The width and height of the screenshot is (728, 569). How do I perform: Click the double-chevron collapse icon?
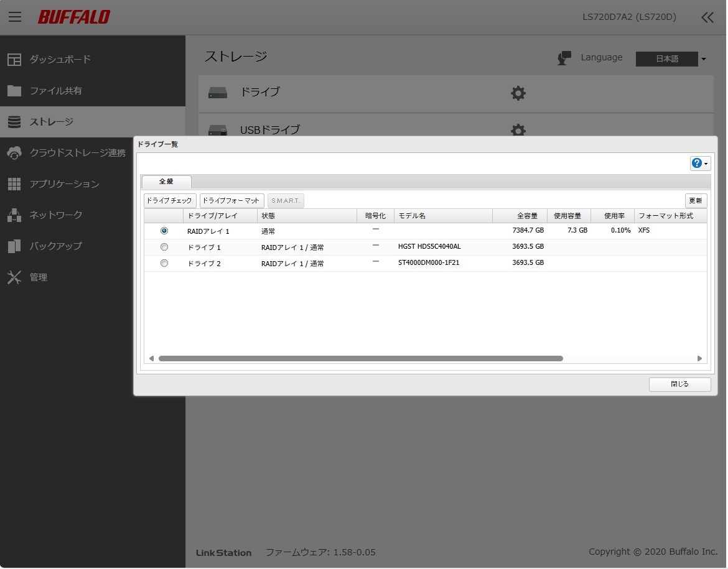pos(707,17)
